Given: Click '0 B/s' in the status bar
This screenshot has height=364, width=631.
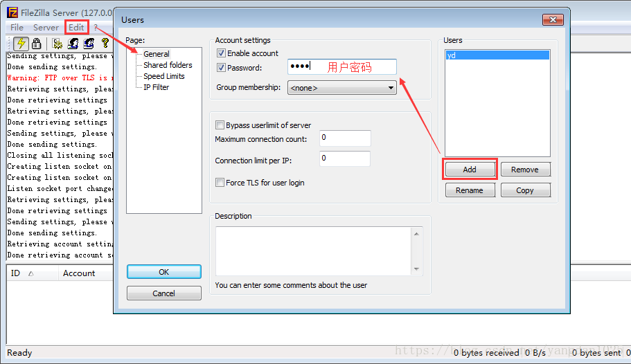Looking at the screenshot, I should click(535, 353).
